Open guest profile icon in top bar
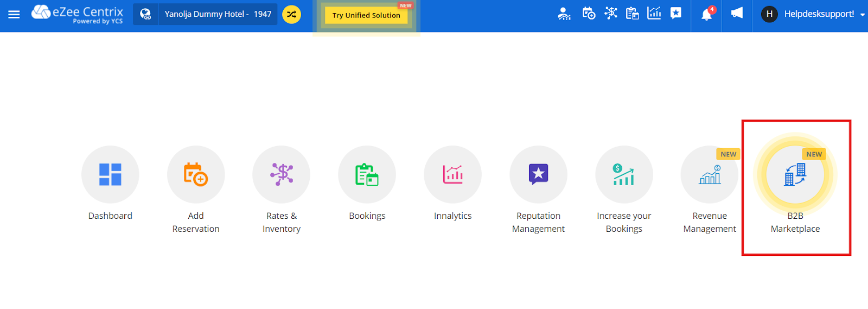This screenshot has width=868, height=309. 564,14
